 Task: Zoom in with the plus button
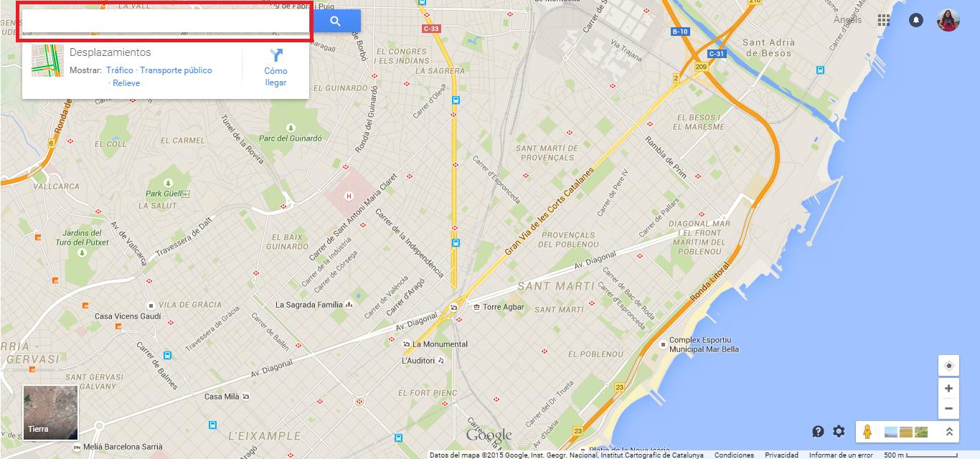(x=948, y=388)
